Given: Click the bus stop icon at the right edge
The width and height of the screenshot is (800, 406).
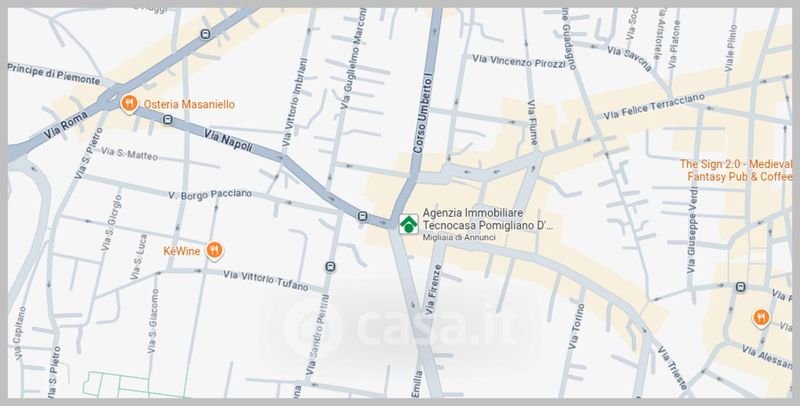Looking at the screenshot, I should coord(740,288).
